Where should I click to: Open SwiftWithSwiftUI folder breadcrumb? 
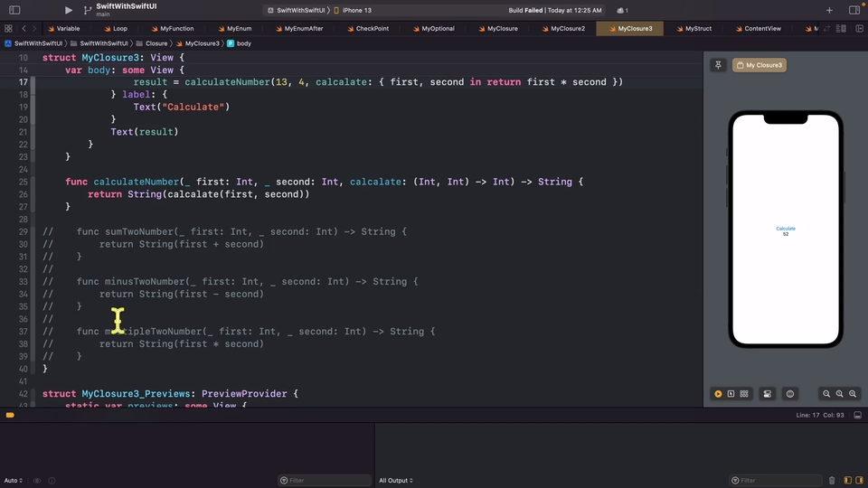pyautogui.click(x=99, y=43)
